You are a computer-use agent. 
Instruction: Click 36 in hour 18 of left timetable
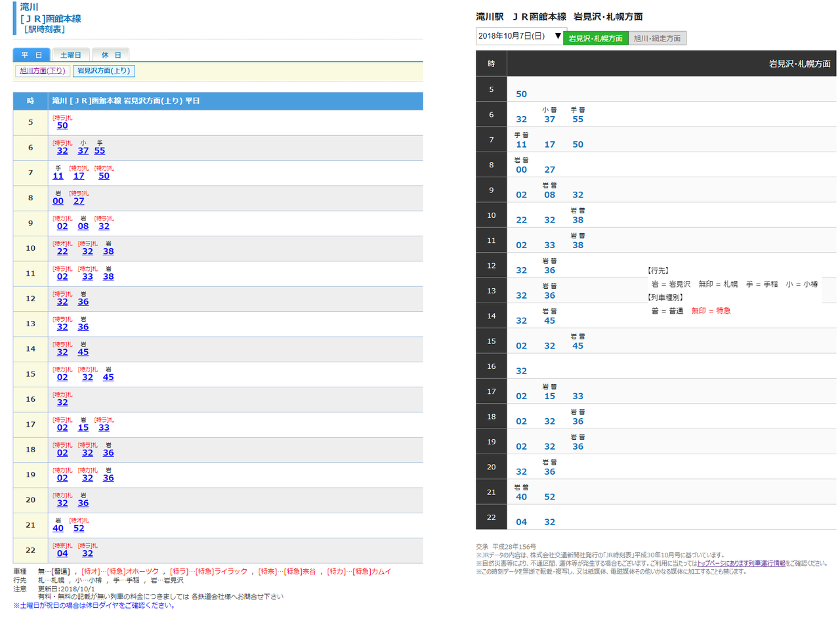tap(108, 453)
